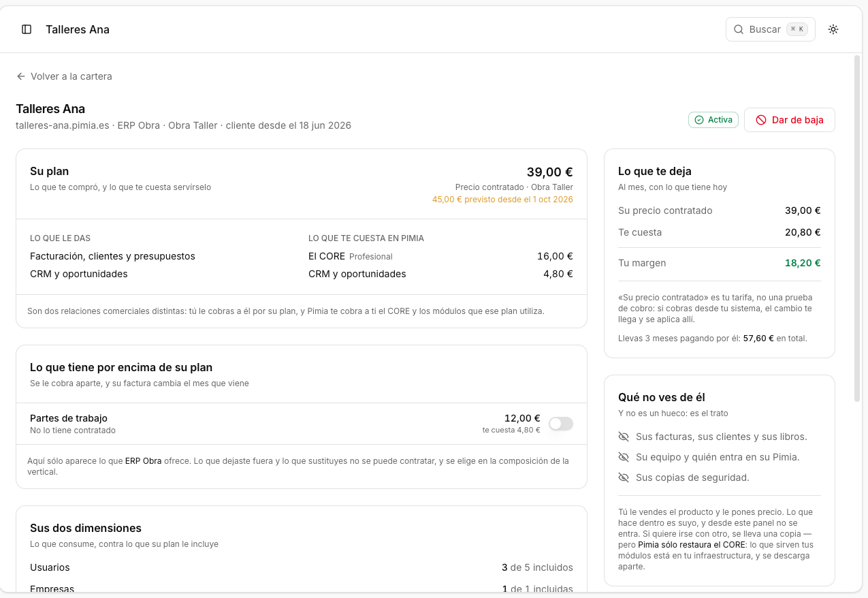This screenshot has width=868, height=598.
Task: Click the ban icon on Dar de baja
Action: pos(761,120)
